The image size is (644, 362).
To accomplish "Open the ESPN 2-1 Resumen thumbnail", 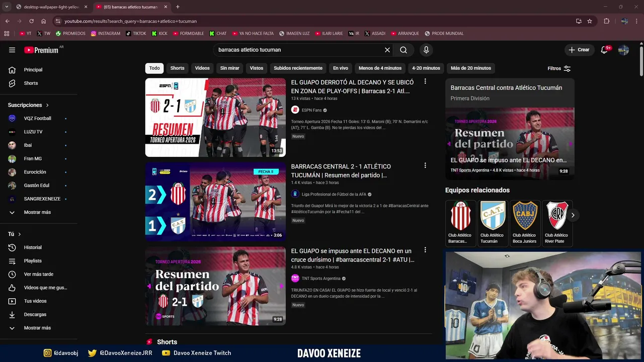I will [x=215, y=117].
